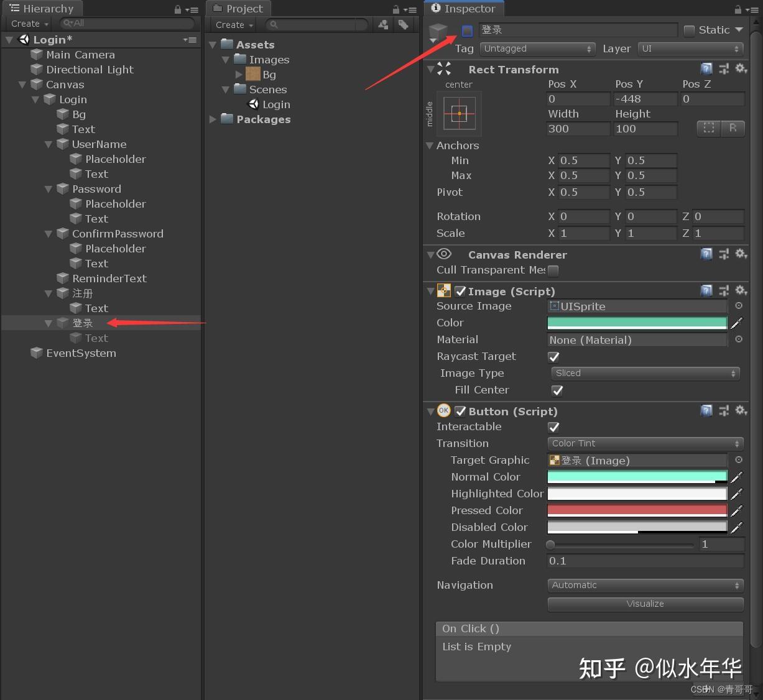Image resolution: width=763 pixels, height=700 pixels.
Task: Click the Visualize button under Navigation
Action: pyautogui.click(x=645, y=604)
